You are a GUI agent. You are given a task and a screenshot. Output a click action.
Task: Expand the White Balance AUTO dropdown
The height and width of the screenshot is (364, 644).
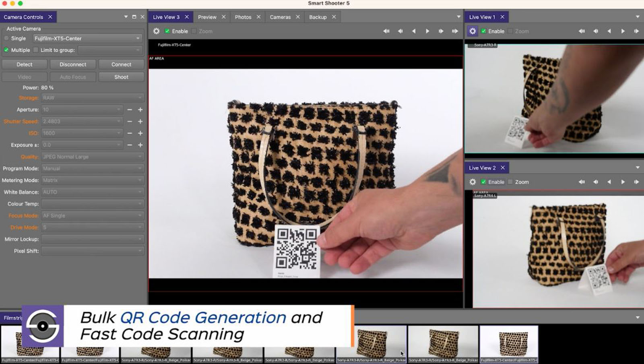click(x=92, y=192)
